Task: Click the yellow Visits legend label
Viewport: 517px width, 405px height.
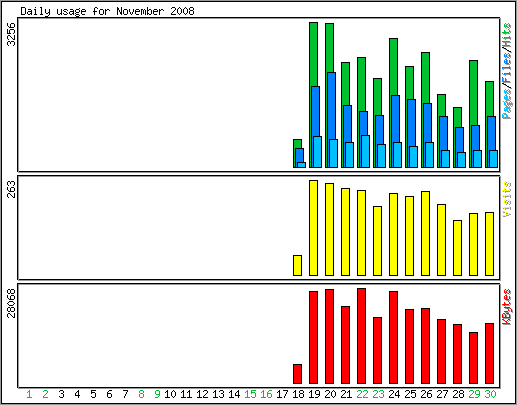Action: (507, 199)
